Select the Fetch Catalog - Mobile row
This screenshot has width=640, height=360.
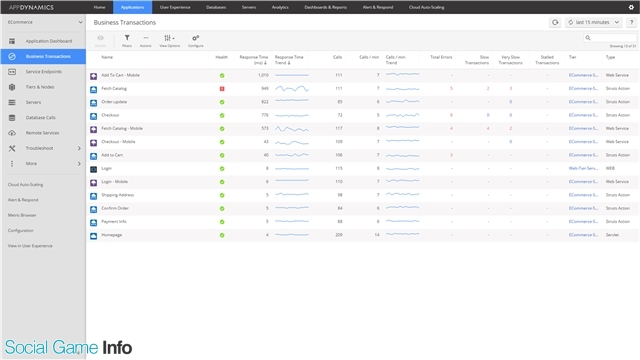point(362,129)
